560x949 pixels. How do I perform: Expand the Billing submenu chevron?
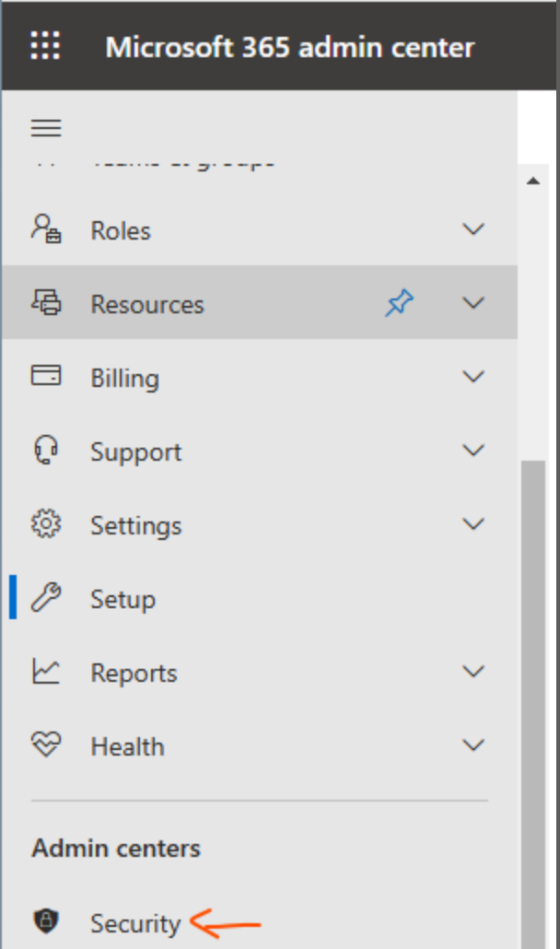click(473, 377)
